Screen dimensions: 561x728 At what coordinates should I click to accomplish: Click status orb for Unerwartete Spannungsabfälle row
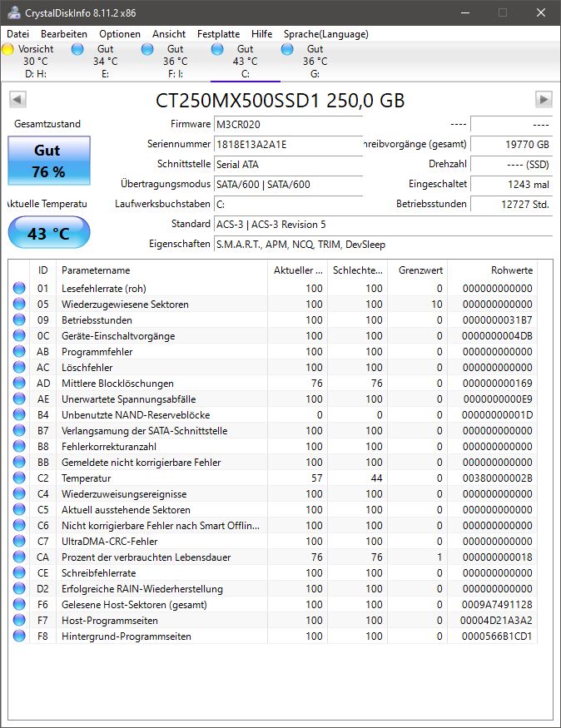pos(19,399)
